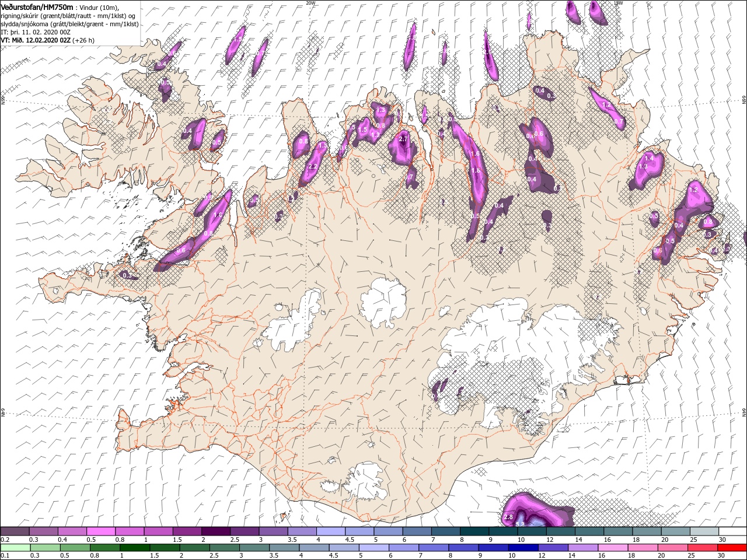This screenshot has height=560, width=747.
Task: Pick the bright pink upper swatch between 0.5 and 0.8
Action: coord(101,531)
